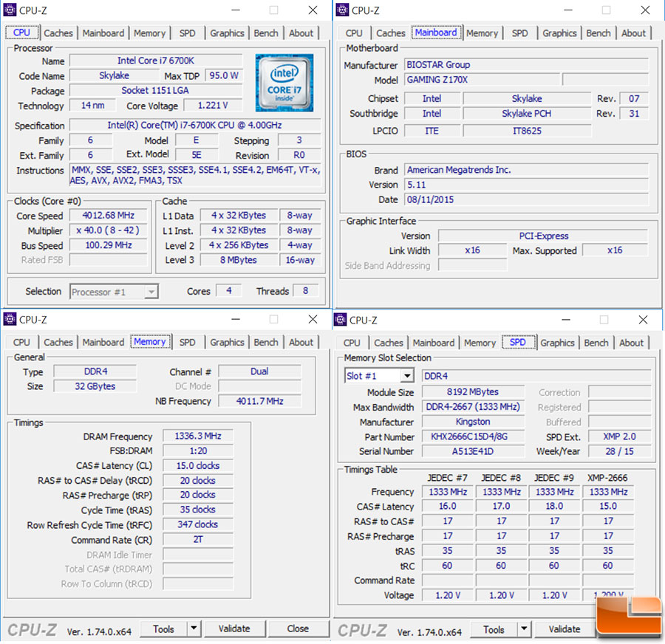Click Validate button in SPD window
This screenshot has height=644, width=665.
[x=565, y=629]
